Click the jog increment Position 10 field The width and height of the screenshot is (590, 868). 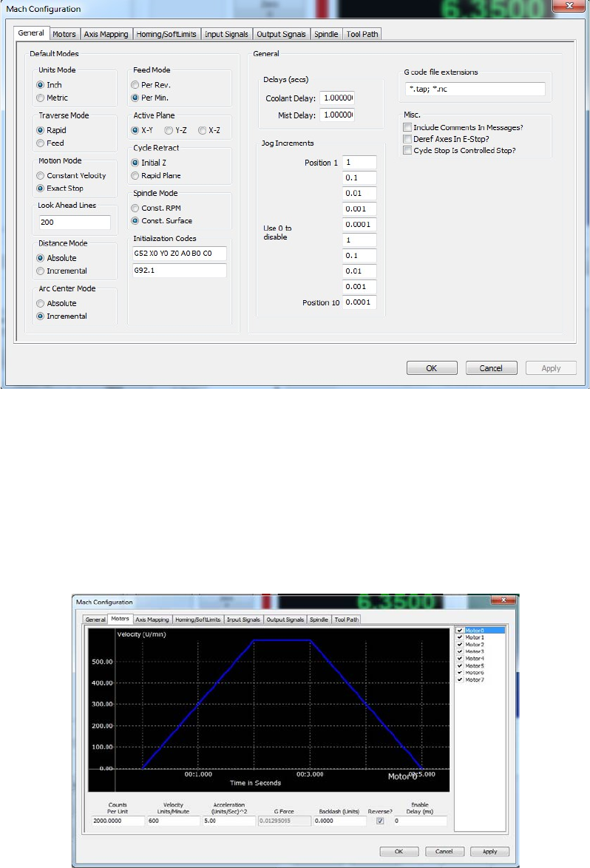360,302
